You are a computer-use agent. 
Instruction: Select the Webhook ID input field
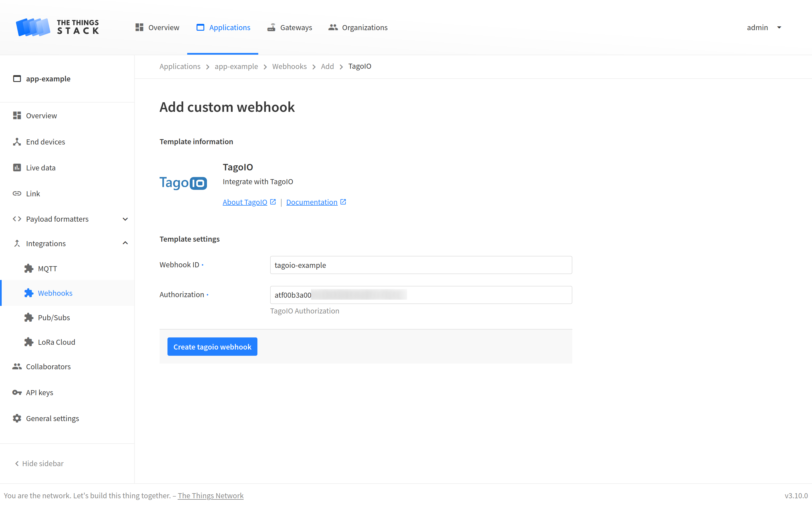tap(421, 264)
